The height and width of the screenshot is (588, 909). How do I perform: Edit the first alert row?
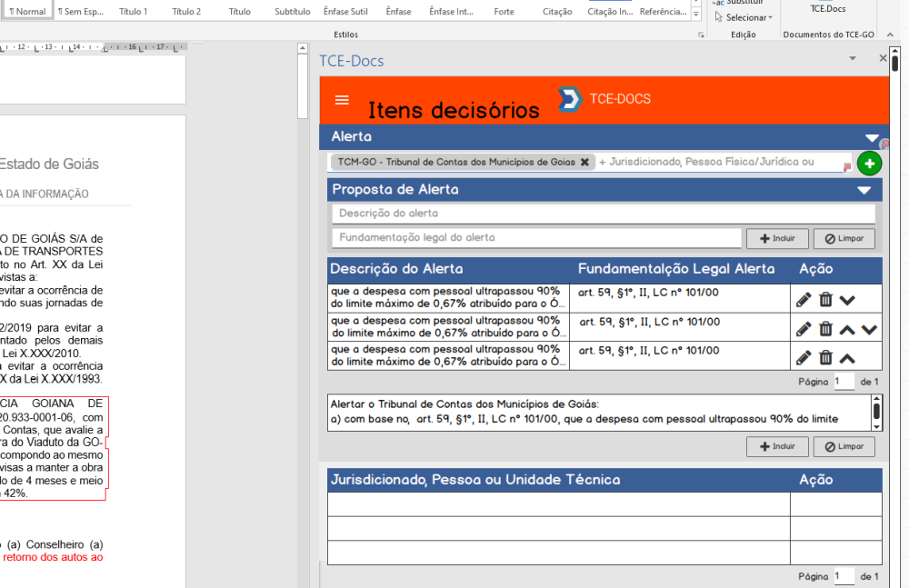pos(804,299)
